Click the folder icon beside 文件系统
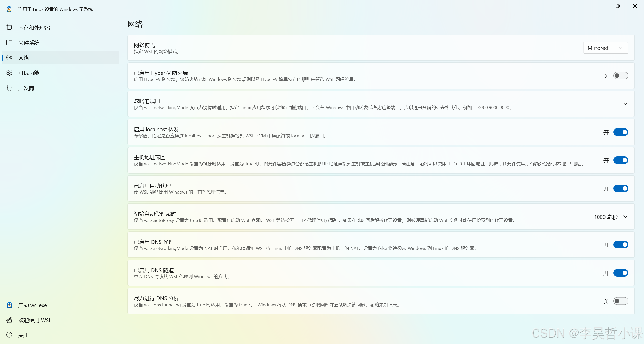 pos(9,42)
